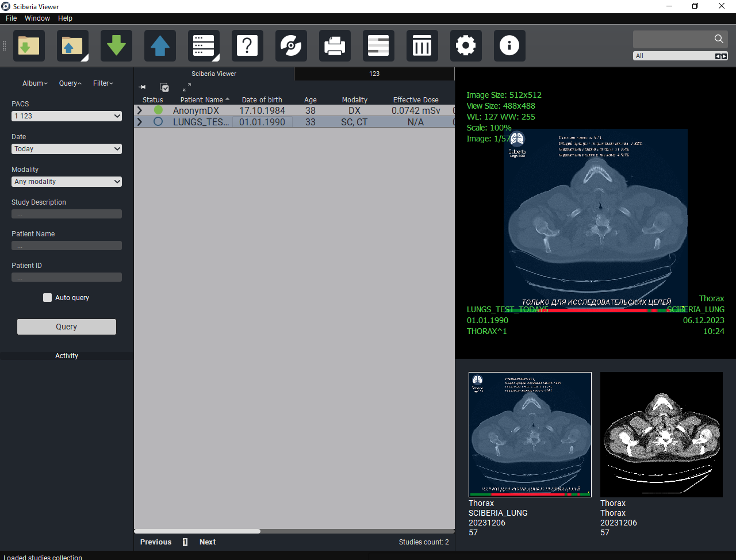The height and width of the screenshot is (560, 736).
Task: Enable the Auto query checkbox
Action: [47, 297]
